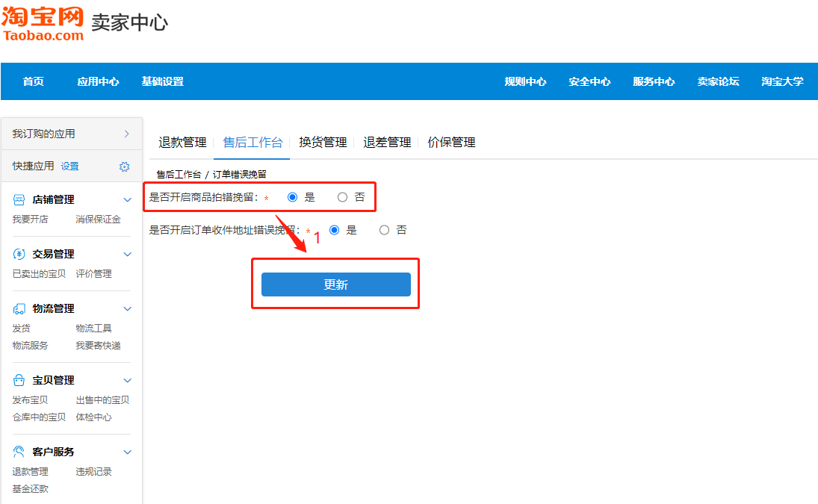Expand 我订购的应用 arrow

click(x=126, y=134)
